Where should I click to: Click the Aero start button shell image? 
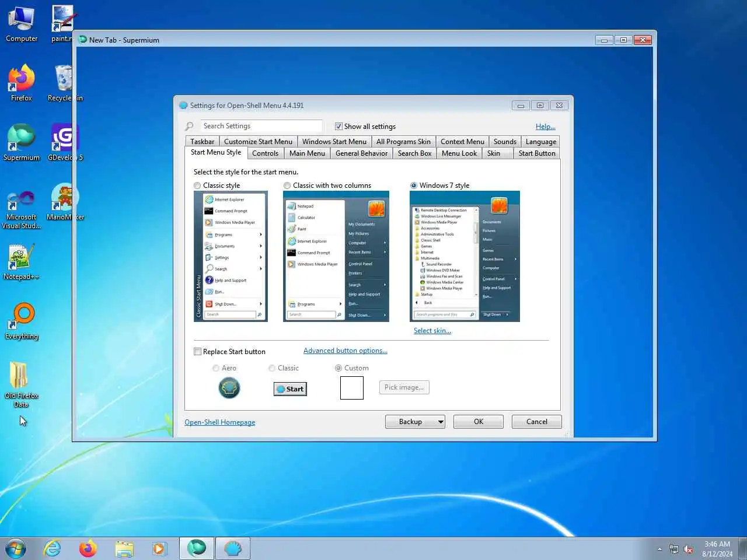pos(229,388)
